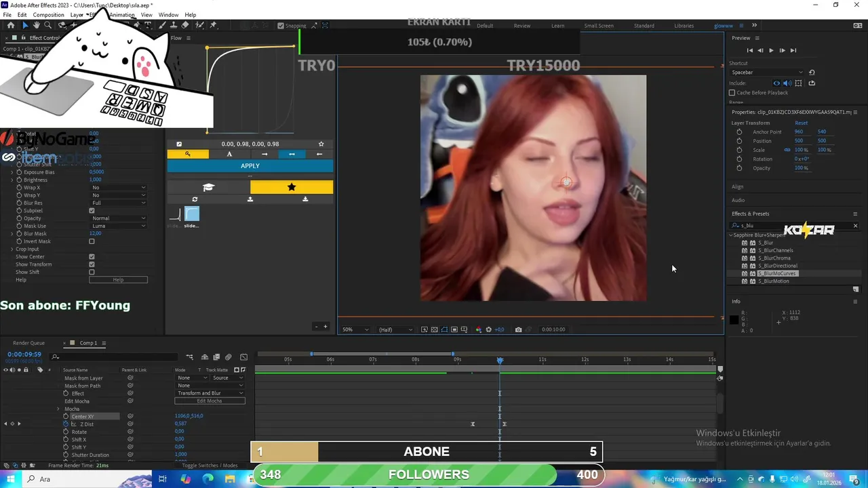
Task: Uncheck the Show Transform checkbox
Action: pyautogui.click(x=92, y=264)
